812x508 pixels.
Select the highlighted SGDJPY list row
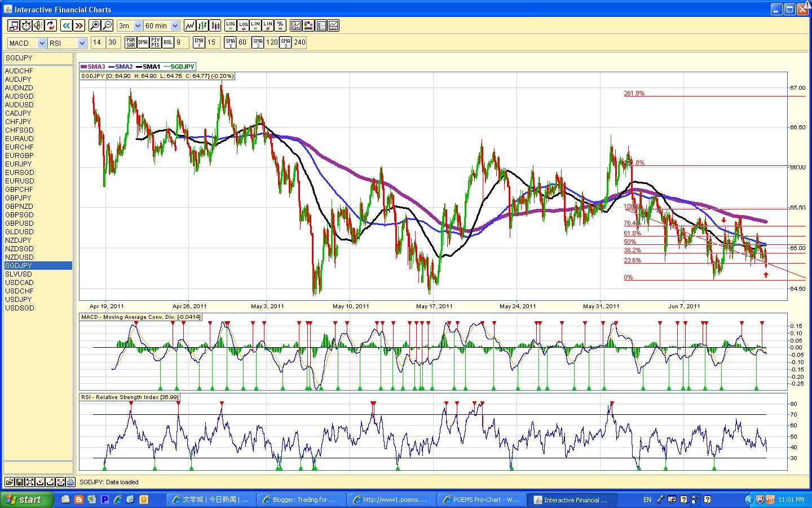38,265
